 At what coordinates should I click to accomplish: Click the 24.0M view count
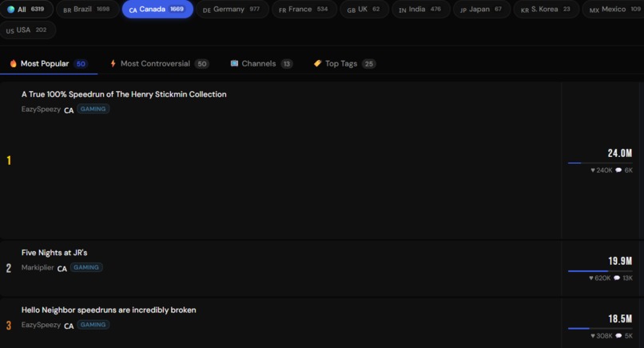[x=620, y=153]
